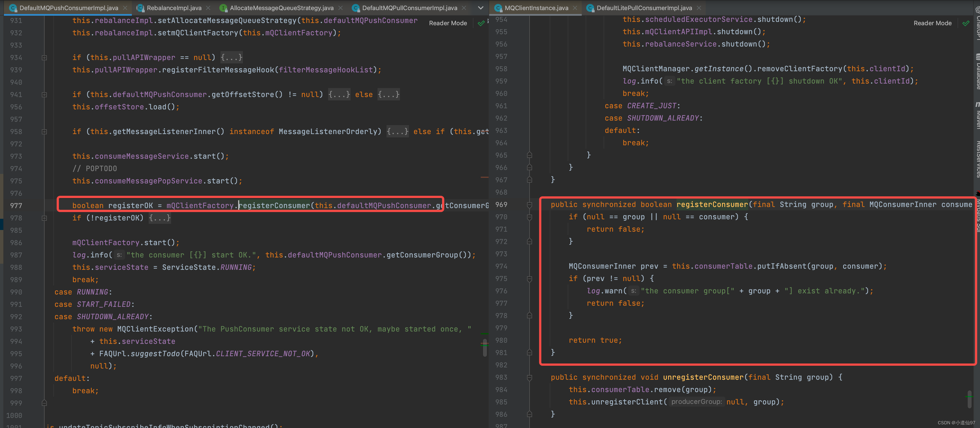Click the 's:' inlay hint on line 987

pos(119,255)
